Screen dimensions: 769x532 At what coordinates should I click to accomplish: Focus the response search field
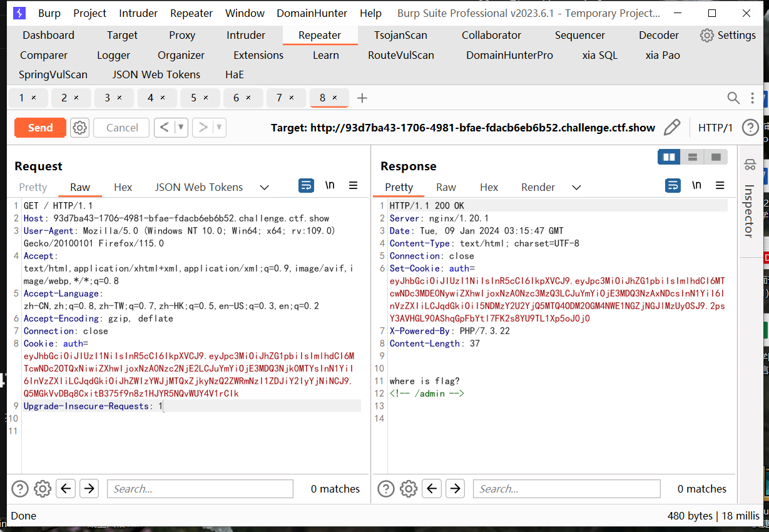[567, 489]
